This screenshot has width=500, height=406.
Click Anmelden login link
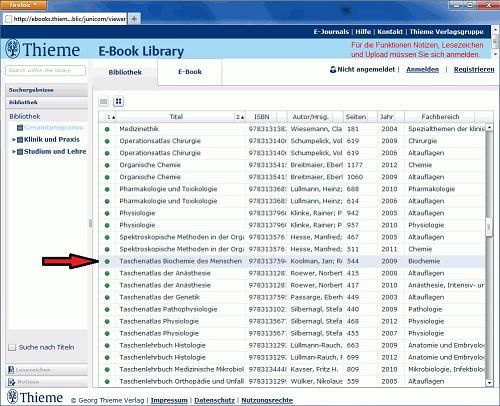(x=422, y=69)
